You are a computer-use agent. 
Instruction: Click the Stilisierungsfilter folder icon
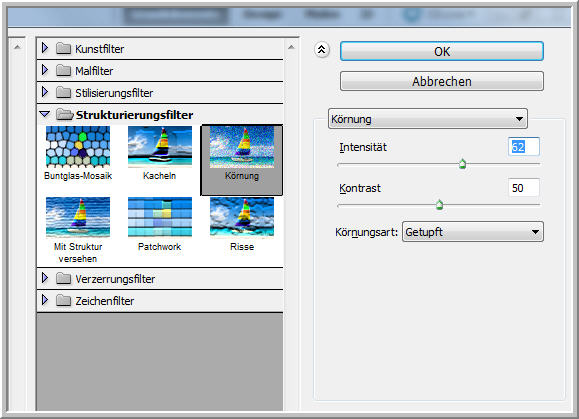(64, 93)
